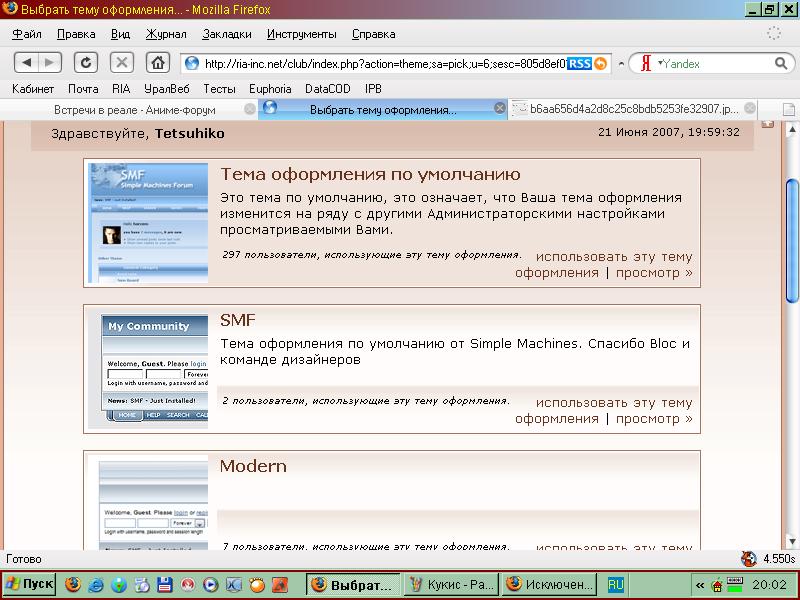Preview the SMF theme with просмотр »
Screen dimensions: 800x600
pos(654,418)
